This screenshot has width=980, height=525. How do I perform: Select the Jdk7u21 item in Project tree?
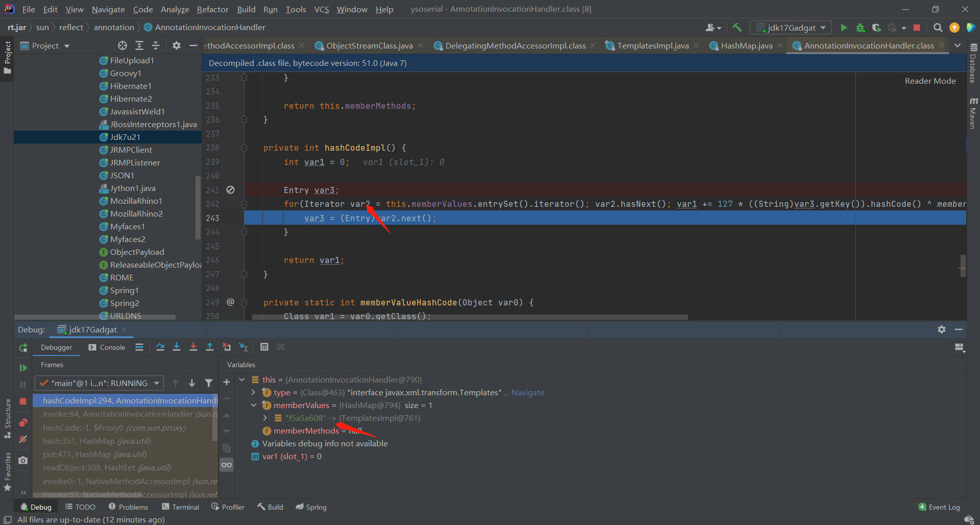point(125,137)
